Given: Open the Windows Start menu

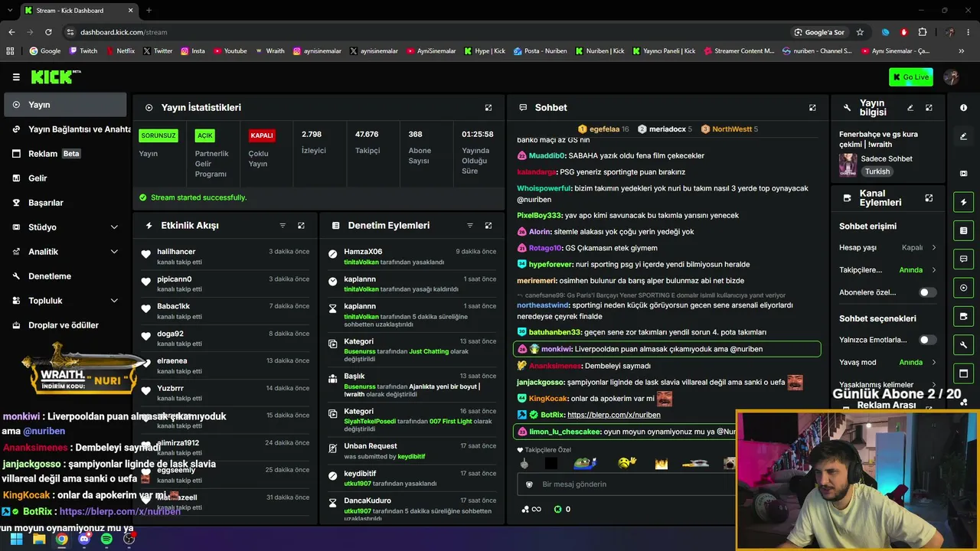Looking at the screenshot, I should coord(16,539).
